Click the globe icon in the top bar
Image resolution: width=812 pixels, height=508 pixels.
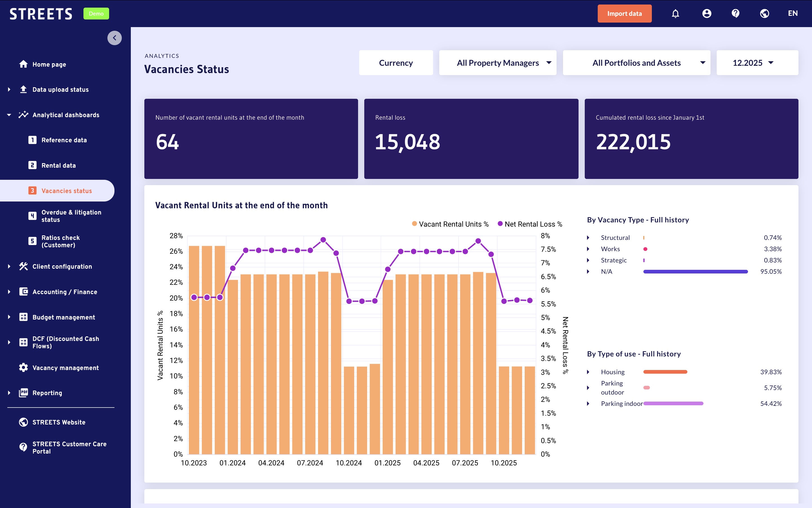(x=764, y=14)
